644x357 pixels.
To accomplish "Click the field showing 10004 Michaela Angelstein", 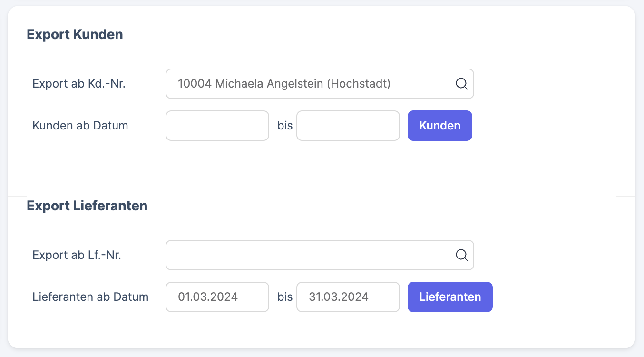I will pyautogui.click(x=309, y=84).
